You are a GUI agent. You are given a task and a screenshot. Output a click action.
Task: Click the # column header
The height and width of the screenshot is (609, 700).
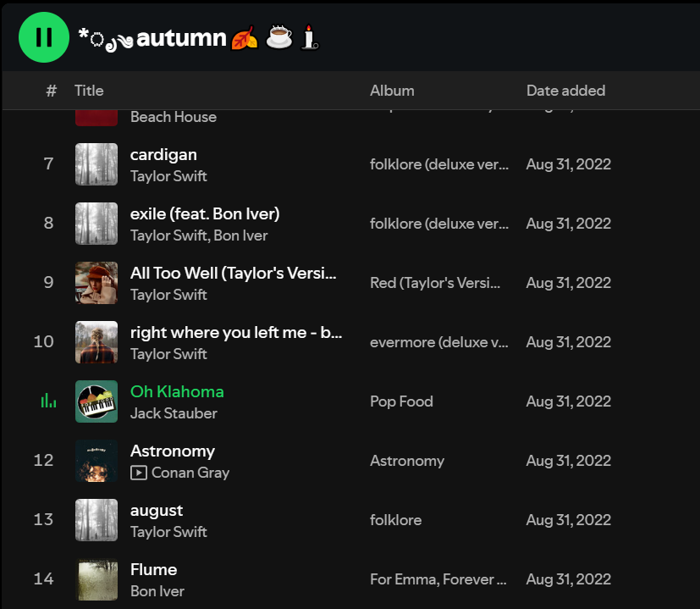tap(52, 91)
